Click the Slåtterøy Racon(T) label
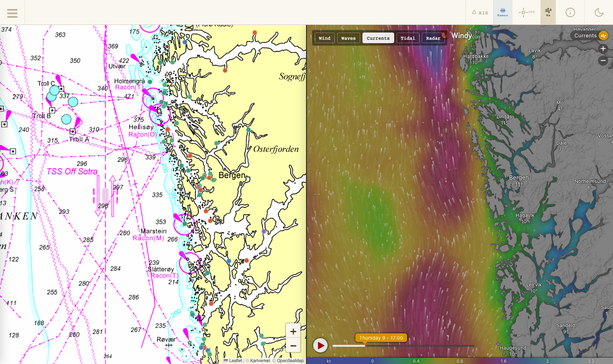613x364 pixels. point(163,273)
